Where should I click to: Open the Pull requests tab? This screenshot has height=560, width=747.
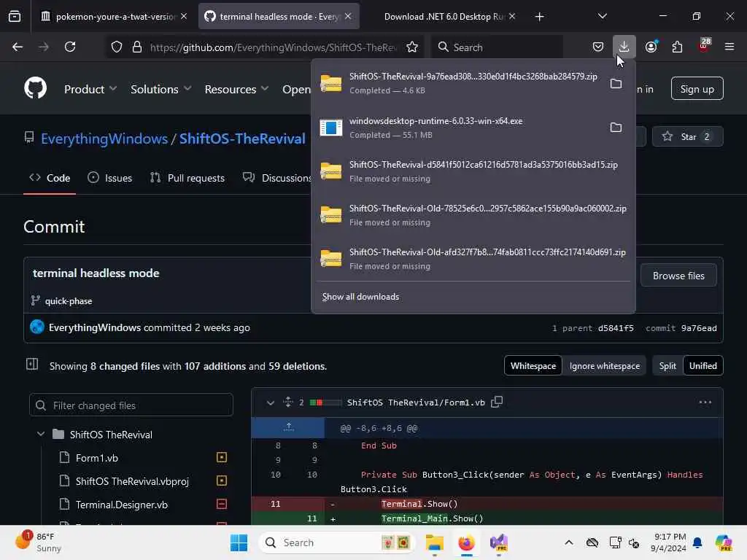coord(187,178)
